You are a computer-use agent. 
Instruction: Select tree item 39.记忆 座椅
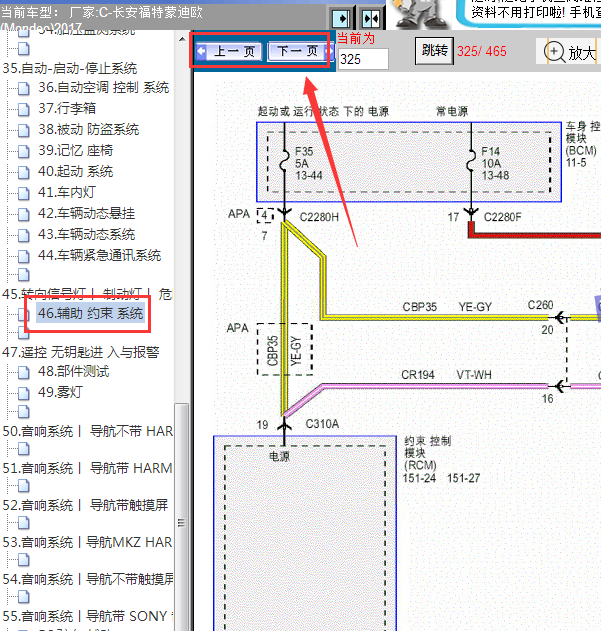75,150
